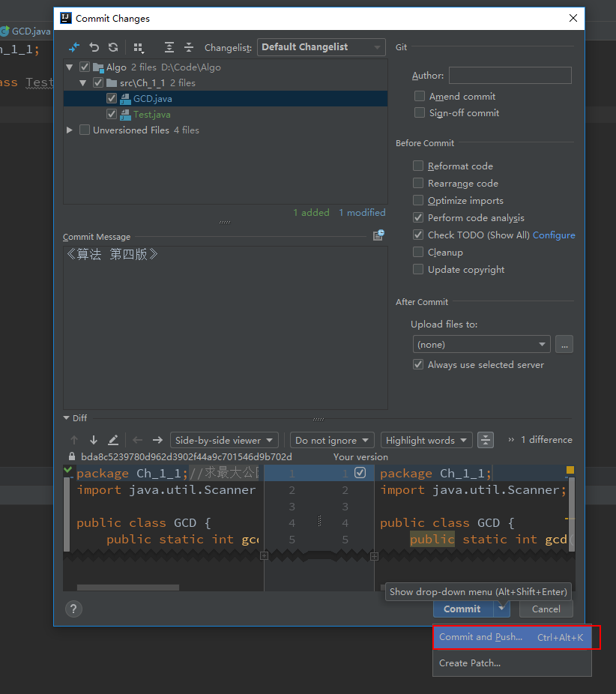Click the pencil edit source icon in Diff
The height and width of the screenshot is (694, 616).
pos(113,440)
